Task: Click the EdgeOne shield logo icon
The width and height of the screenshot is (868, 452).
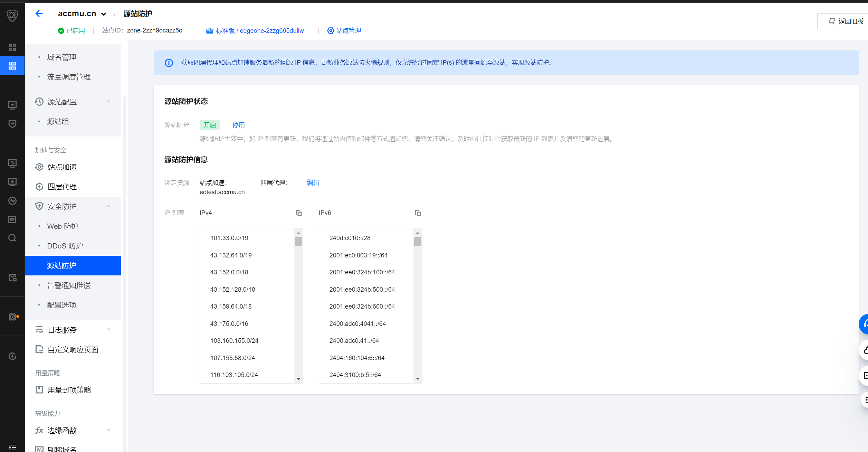Action: pos(12,16)
